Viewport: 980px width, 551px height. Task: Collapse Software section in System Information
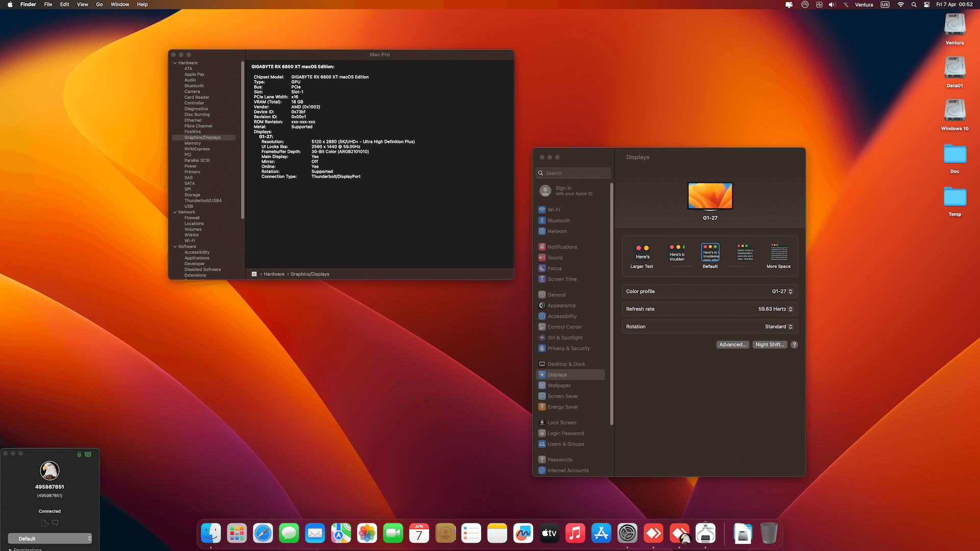click(x=175, y=247)
